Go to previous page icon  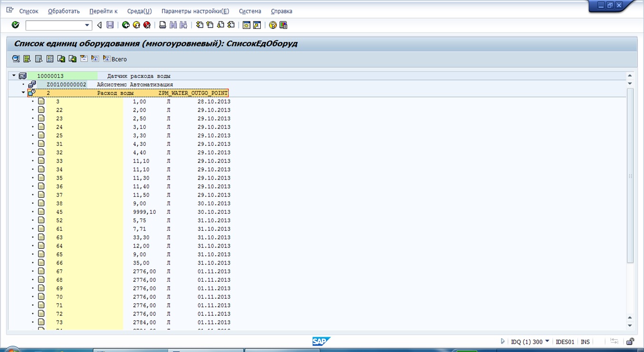click(x=210, y=25)
